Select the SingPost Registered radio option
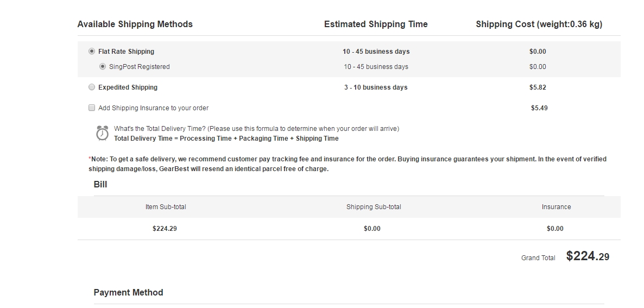Viewport: 644px width, 308px height. (x=103, y=66)
